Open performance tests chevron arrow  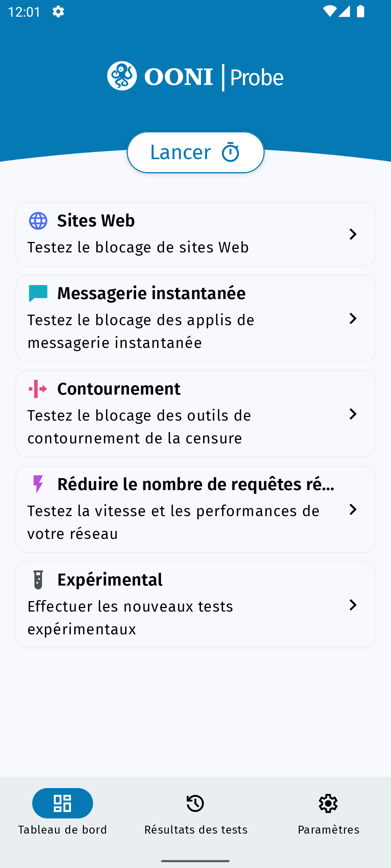353,510
